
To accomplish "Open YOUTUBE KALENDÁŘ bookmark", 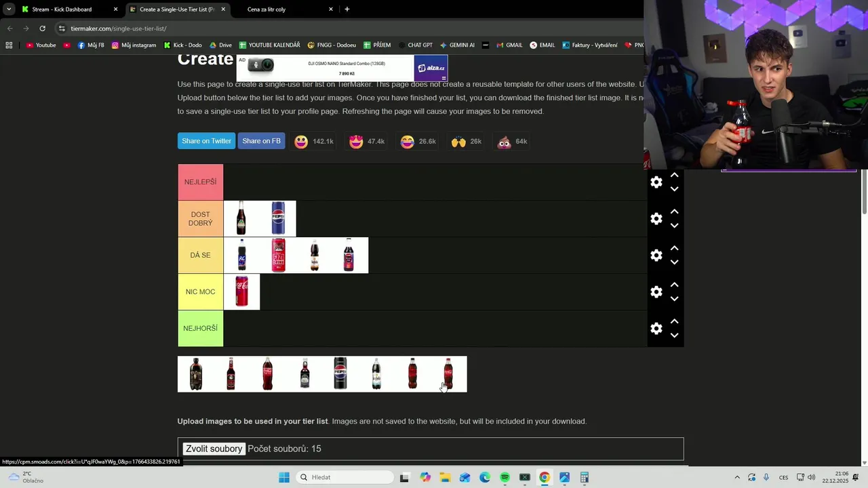I will (x=269, y=45).
